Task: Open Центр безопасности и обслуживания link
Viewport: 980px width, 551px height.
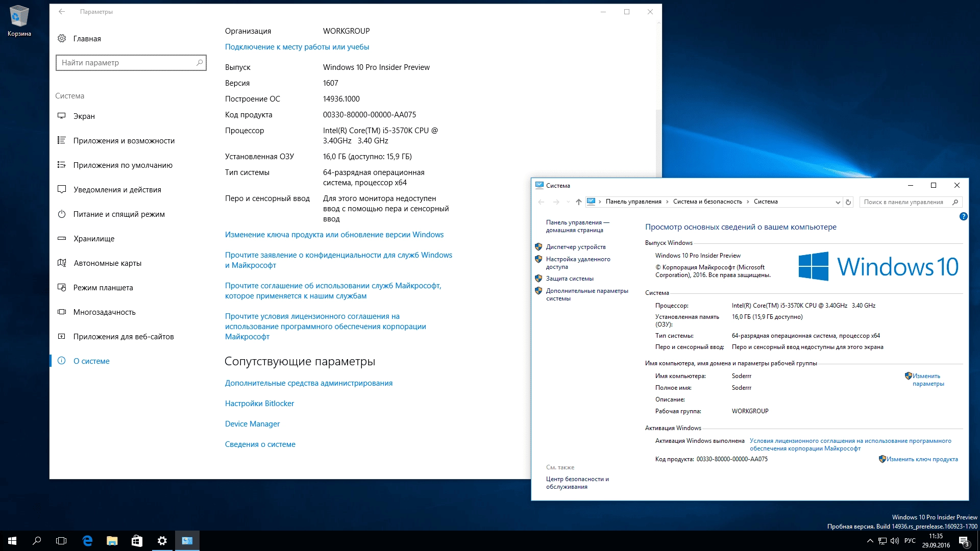Action: (577, 483)
